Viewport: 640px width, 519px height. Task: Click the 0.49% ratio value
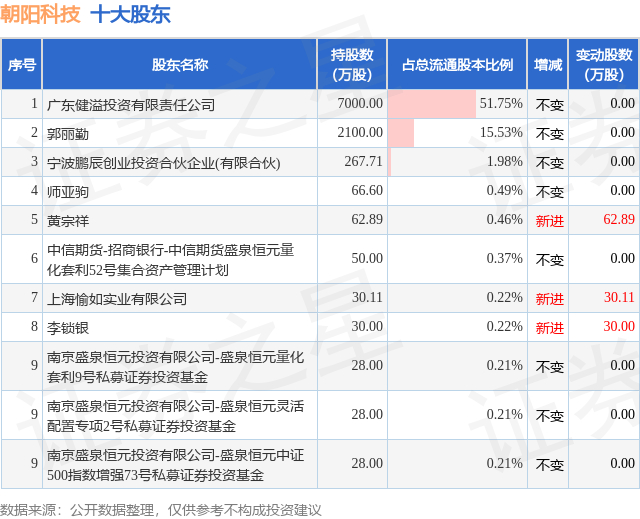coord(504,191)
